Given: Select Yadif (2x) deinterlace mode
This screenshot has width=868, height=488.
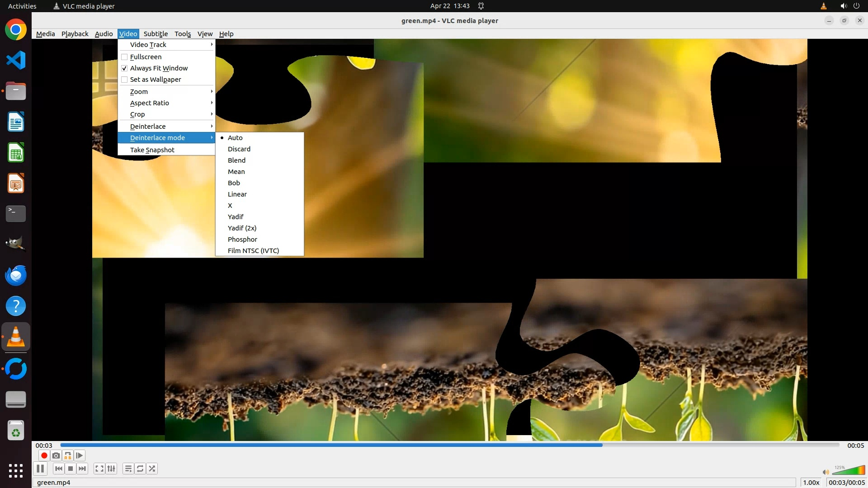Looking at the screenshot, I should point(242,228).
